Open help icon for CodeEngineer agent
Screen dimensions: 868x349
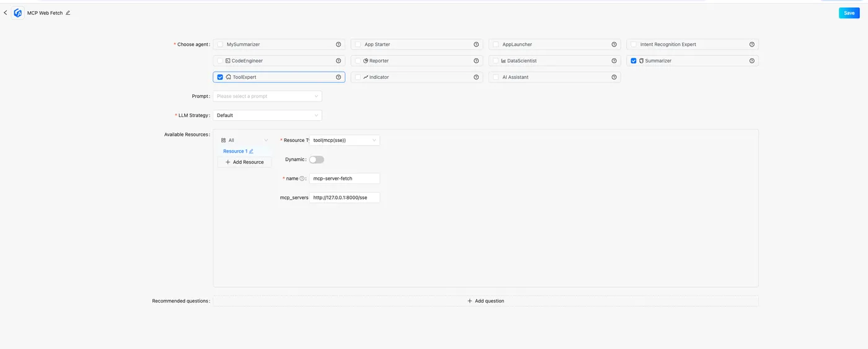click(x=339, y=61)
